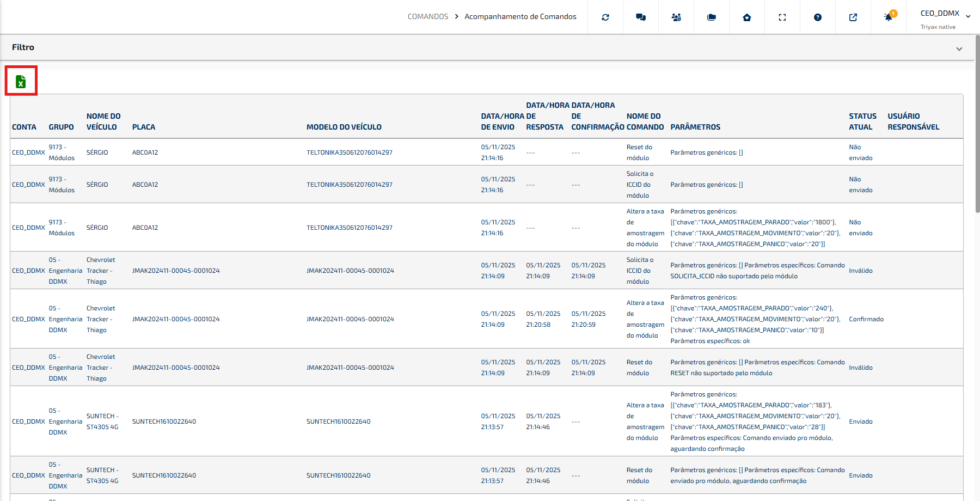Select the Confirmado status cell
The image size is (980, 501).
pyautogui.click(x=866, y=319)
